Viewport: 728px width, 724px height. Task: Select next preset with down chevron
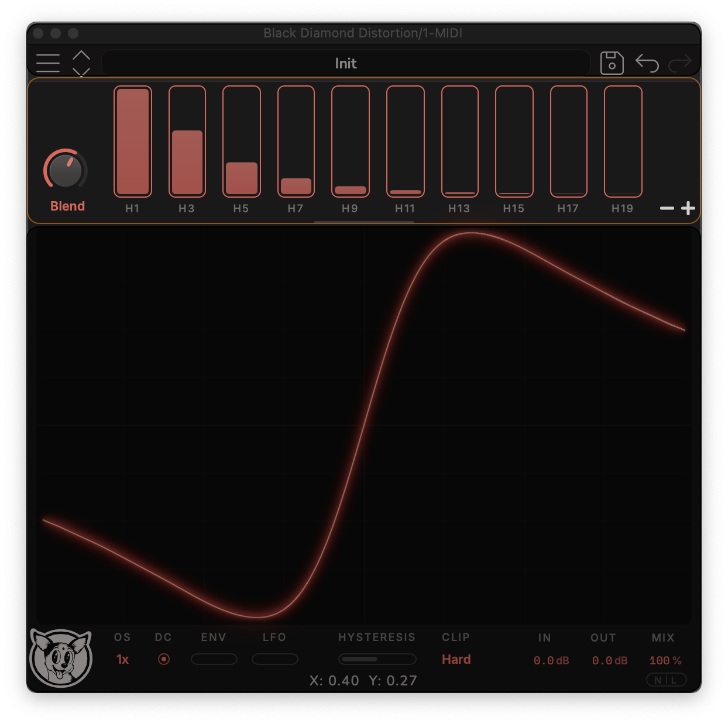pos(81,72)
